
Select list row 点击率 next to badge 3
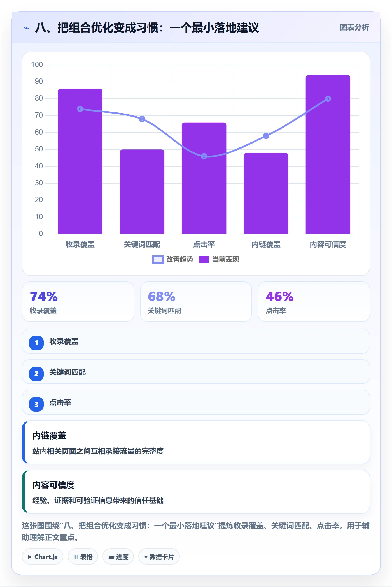point(196,402)
